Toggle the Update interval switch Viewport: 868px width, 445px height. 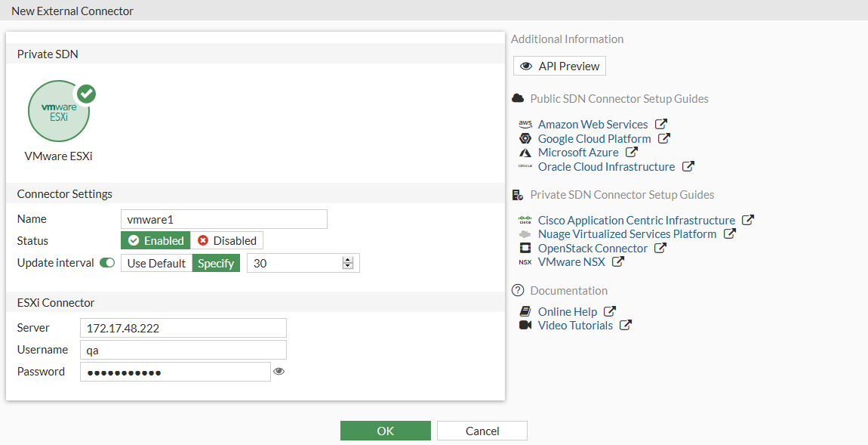point(107,263)
